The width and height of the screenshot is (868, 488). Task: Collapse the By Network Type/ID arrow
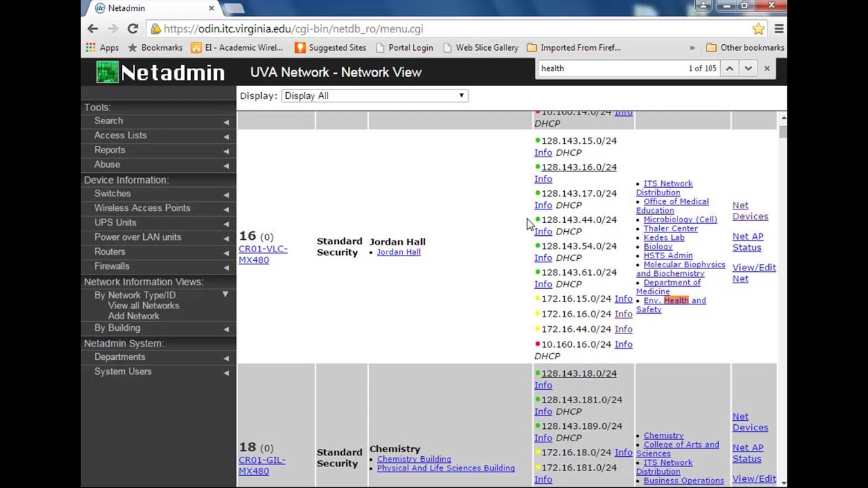click(x=225, y=294)
